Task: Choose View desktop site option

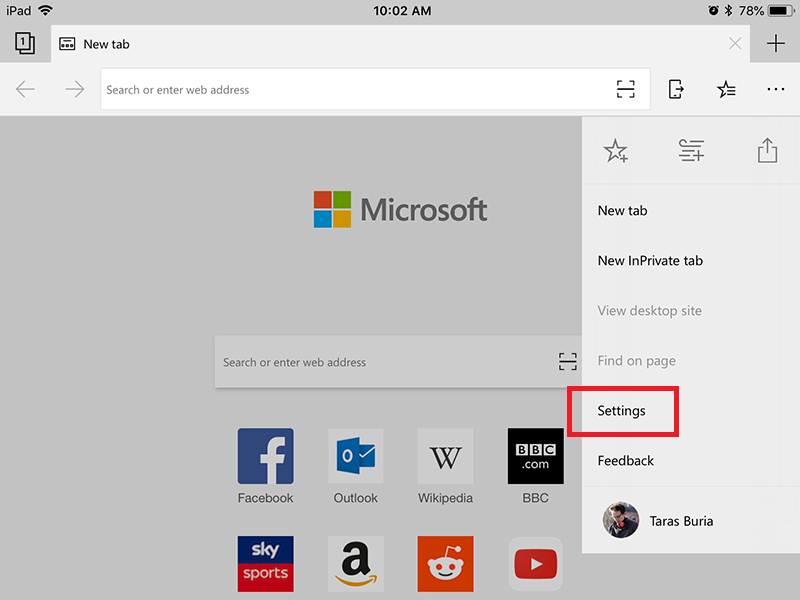Action: pos(691,311)
